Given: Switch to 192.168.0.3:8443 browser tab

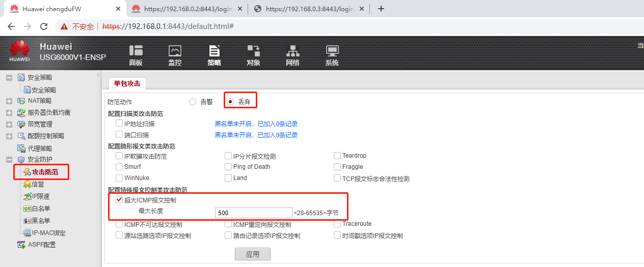Looking at the screenshot, I should 308,9.
